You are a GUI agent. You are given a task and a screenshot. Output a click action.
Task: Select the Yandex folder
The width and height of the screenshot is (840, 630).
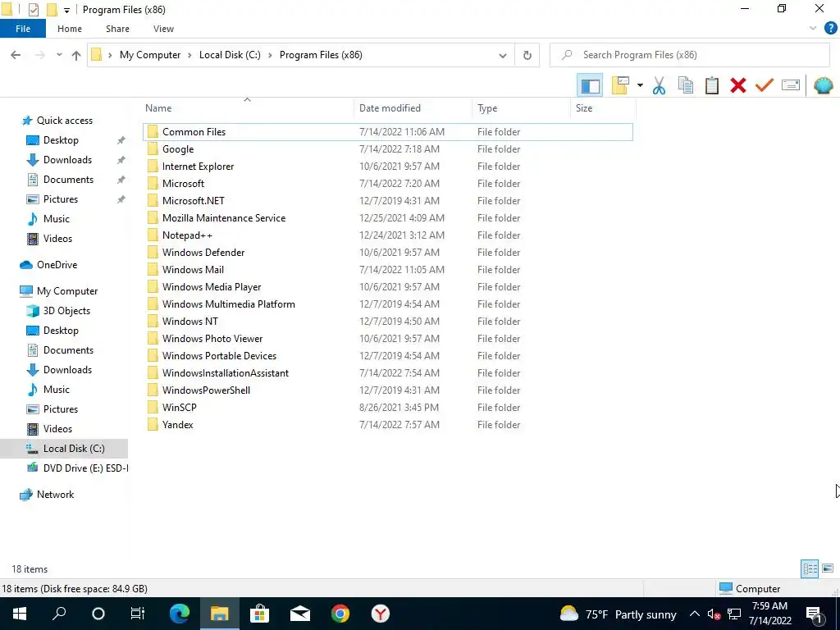point(388,425)
